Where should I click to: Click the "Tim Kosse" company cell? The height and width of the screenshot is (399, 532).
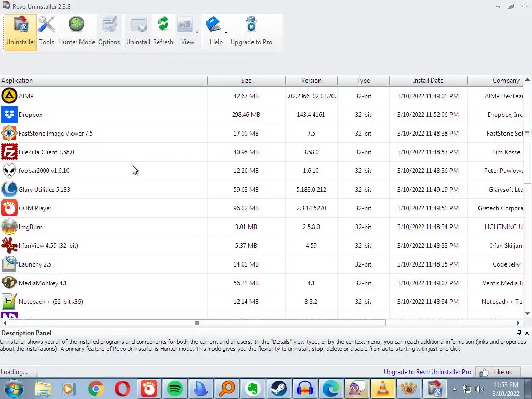click(506, 152)
